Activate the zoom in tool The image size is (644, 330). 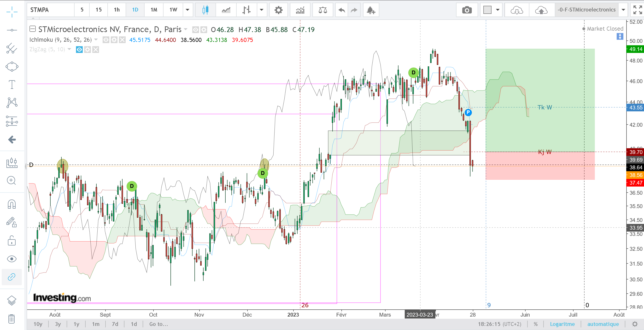(x=12, y=181)
